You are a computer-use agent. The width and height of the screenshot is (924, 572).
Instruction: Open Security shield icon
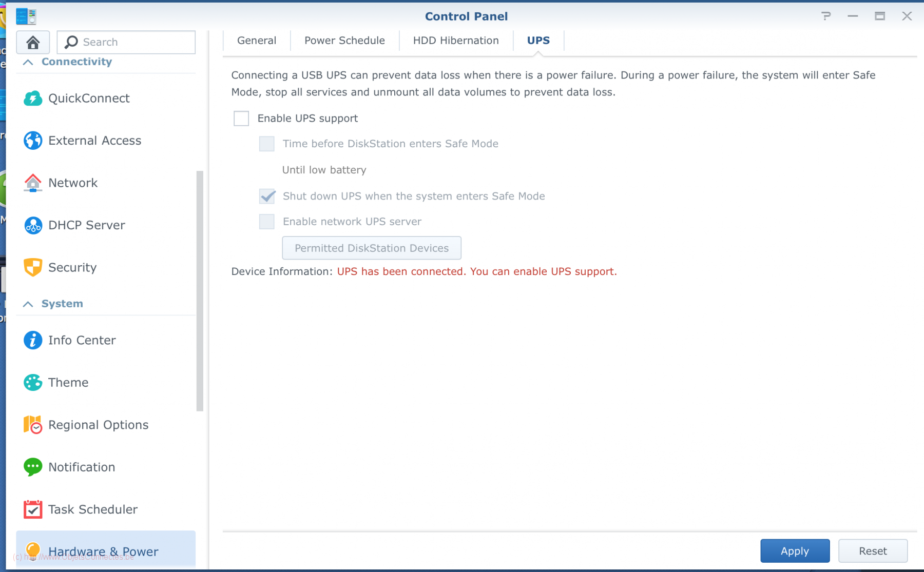[x=33, y=267]
